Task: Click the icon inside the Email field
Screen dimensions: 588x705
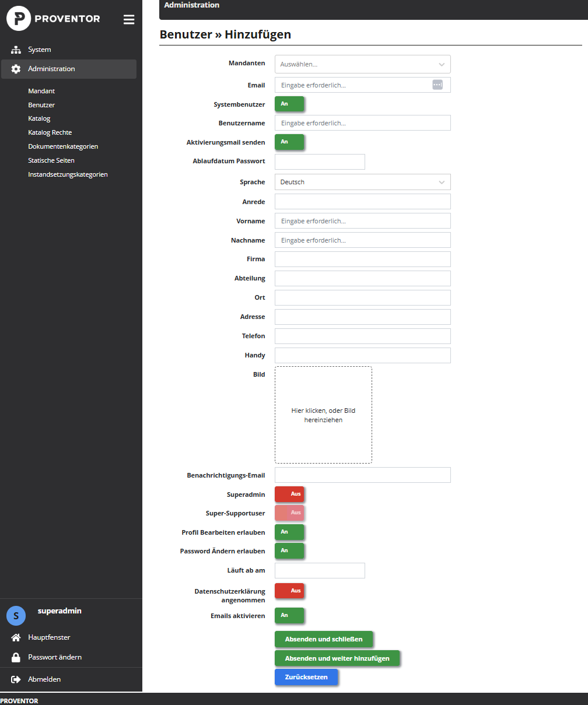Action: pyautogui.click(x=437, y=85)
